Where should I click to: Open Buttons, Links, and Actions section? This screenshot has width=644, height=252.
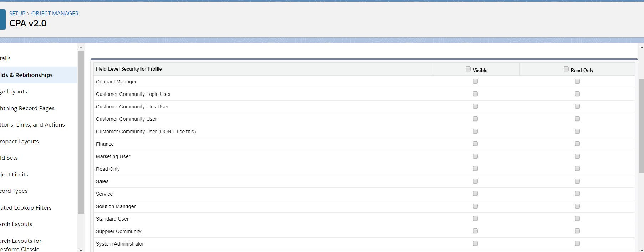click(x=32, y=125)
